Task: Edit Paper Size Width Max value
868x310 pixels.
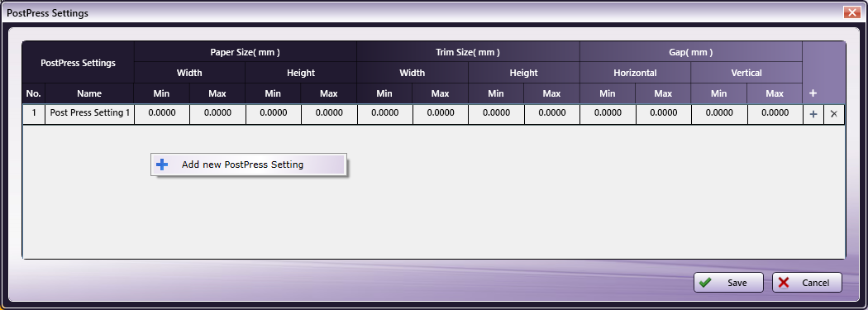Action: pos(217,114)
